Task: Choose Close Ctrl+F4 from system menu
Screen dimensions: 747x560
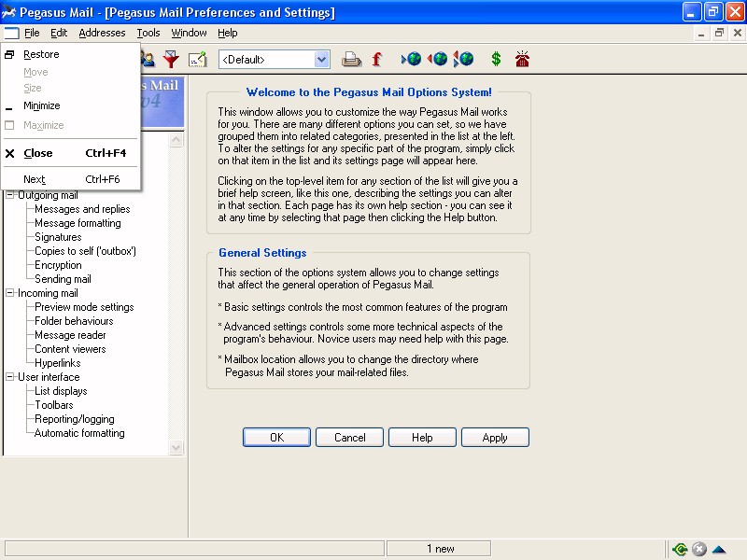Action: pyautogui.click(x=71, y=153)
